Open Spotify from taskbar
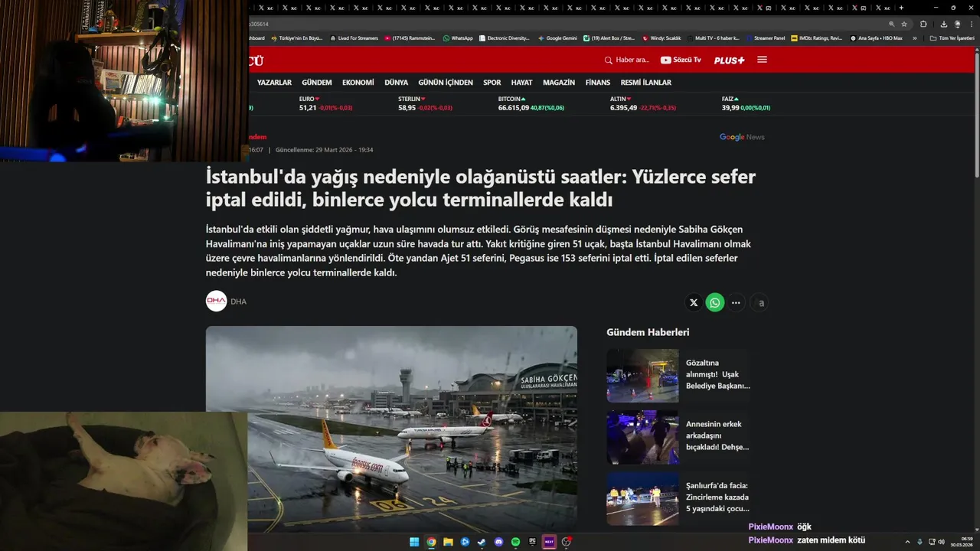The image size is (980, 551). tap(515, 542)
